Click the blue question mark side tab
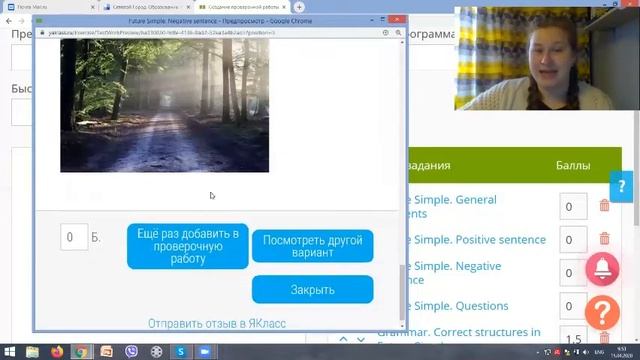640x360 pixels. 621,187
